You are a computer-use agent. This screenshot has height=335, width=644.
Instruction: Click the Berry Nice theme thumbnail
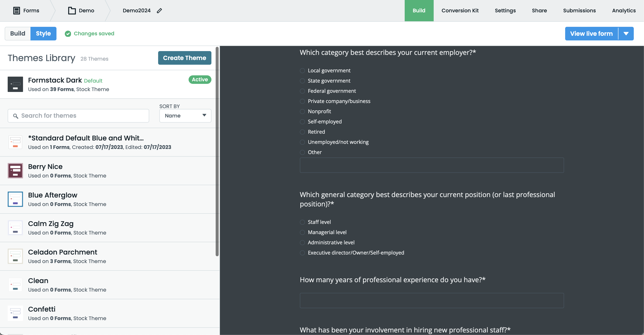point(15,171)
